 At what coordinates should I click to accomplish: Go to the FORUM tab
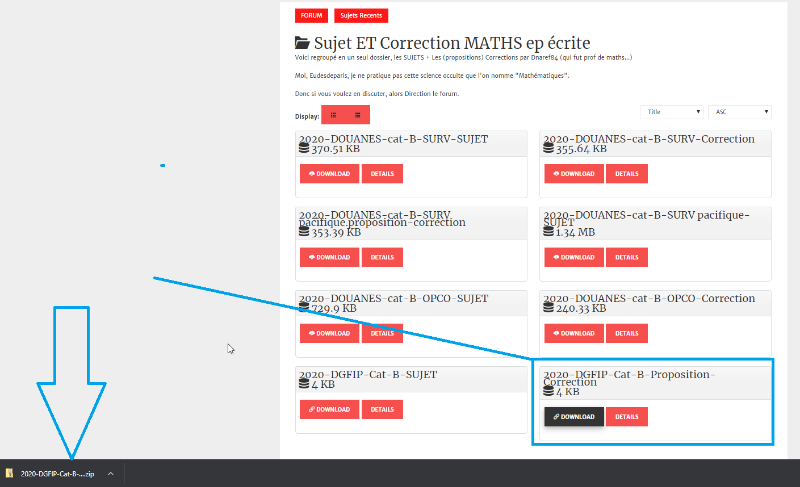coord(311,15)
